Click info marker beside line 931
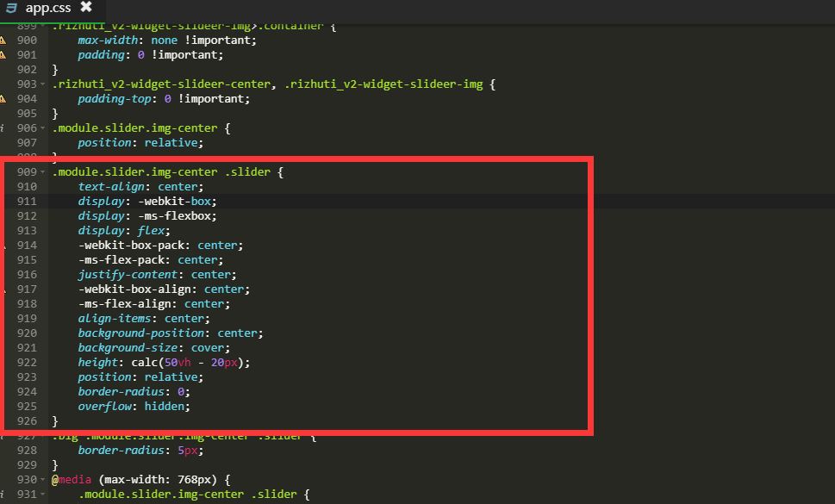The image size is (835, 504). (3, 495)
